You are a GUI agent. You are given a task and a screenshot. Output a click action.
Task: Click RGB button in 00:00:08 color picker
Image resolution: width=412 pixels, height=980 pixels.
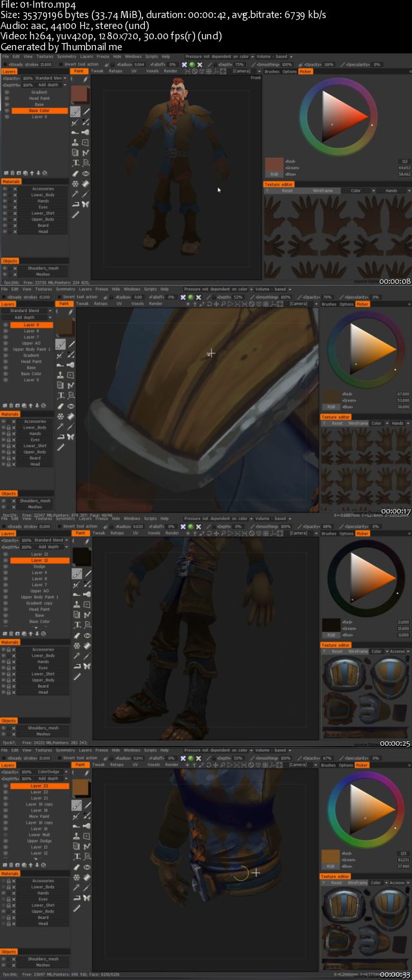pos(274,174)
